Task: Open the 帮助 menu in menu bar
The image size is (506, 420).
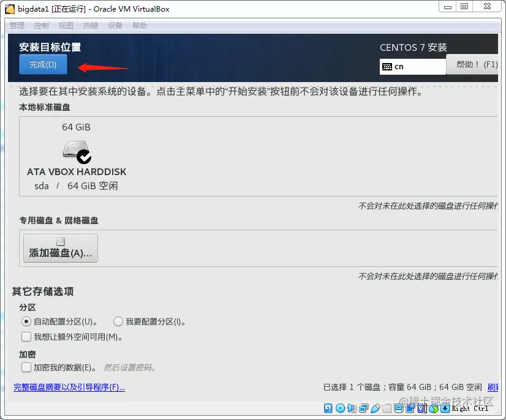Action: pyautogui.click(x=140, y=26)
